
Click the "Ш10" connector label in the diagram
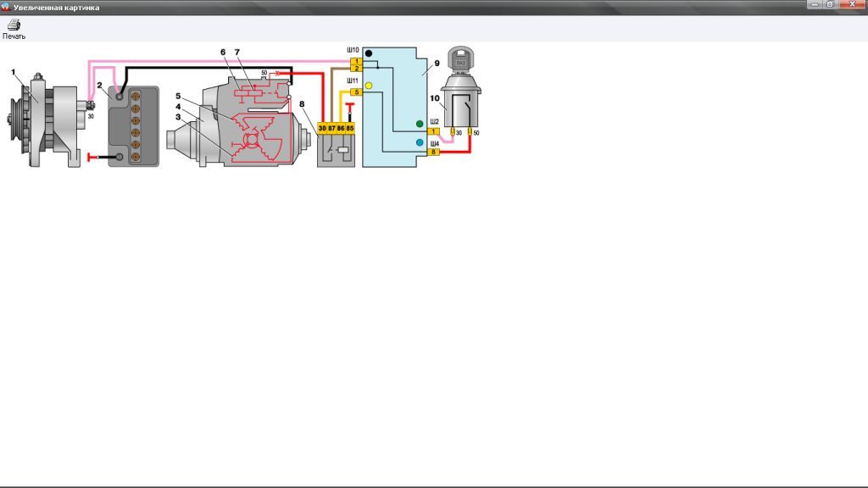coord(353,50)
